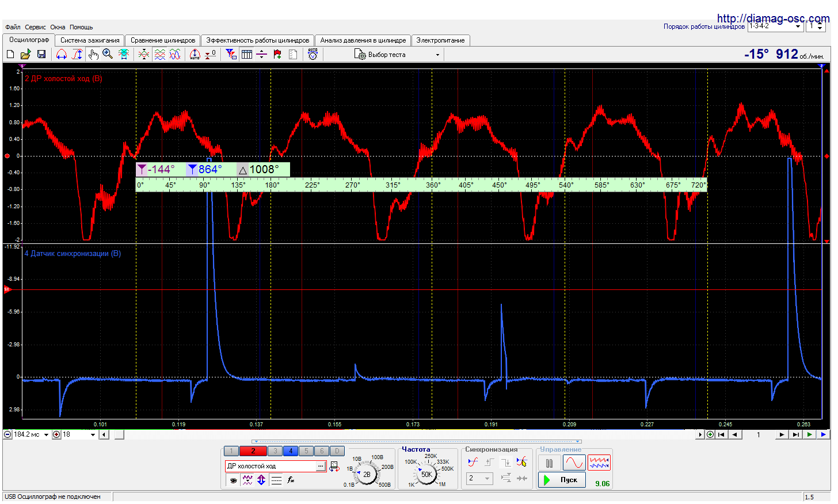Screen dimensions: 838x504
Task: Toggle channel visibility eye icon
Action: (x=233, y=480)
